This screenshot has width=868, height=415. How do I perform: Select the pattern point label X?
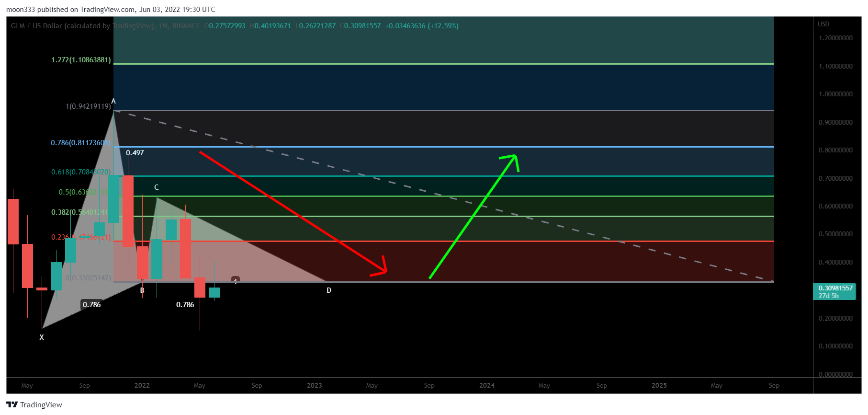click(x=42, y=337)
